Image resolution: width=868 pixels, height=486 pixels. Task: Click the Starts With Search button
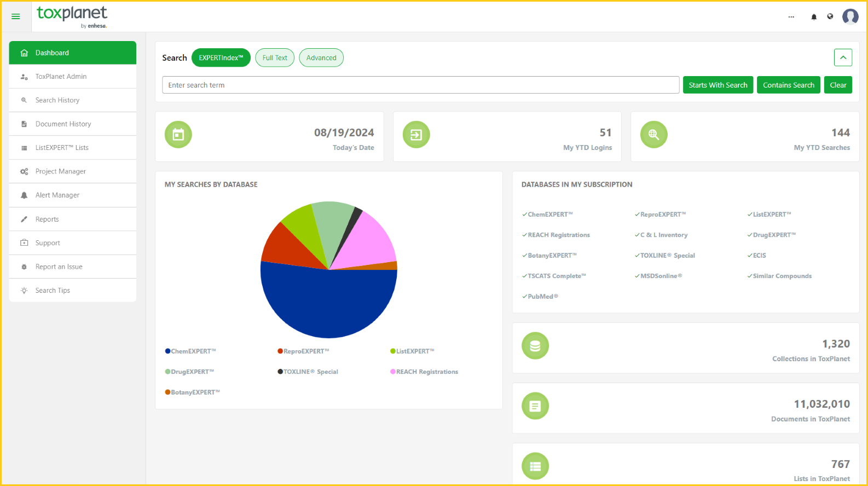(x=717, y=85)
